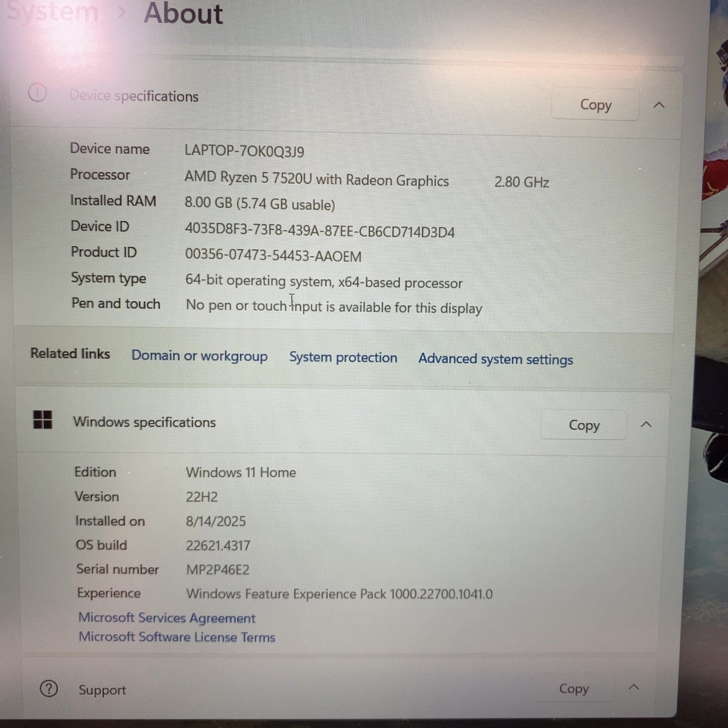Click the Product ID label
Screen dimensions: 728x728
click(x=104, y=252)
